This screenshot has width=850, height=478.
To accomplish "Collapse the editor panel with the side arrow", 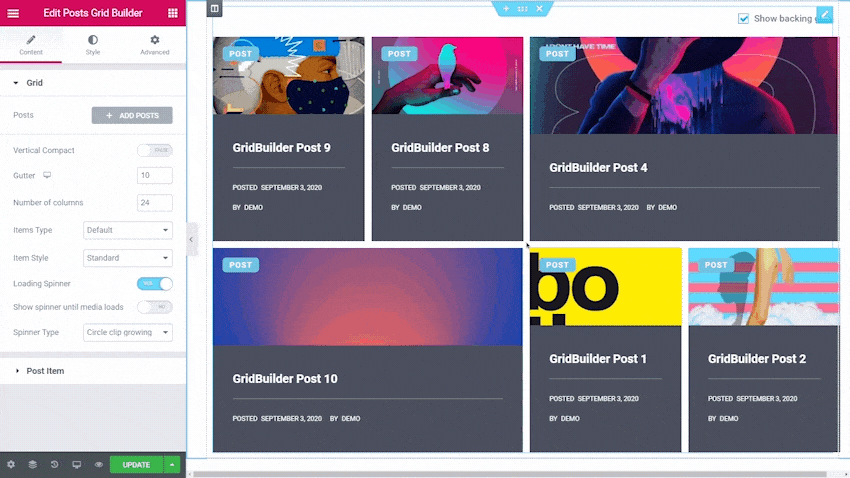I will click(x=191, y=239).
